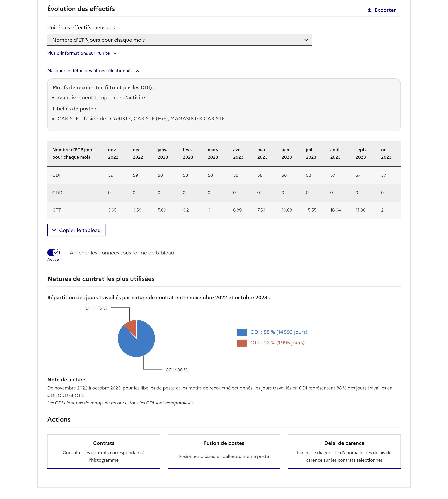Screen dimensions: 448x499
Task: Click the chevron on the unit dropdown
Action: tap(306, 40)
